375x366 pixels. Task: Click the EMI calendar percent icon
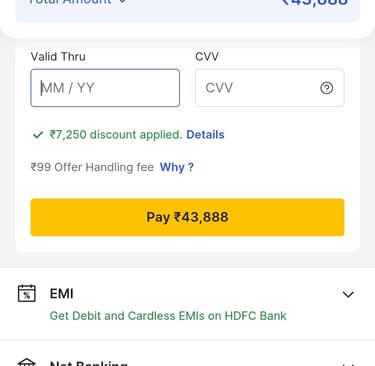[27, 293]
